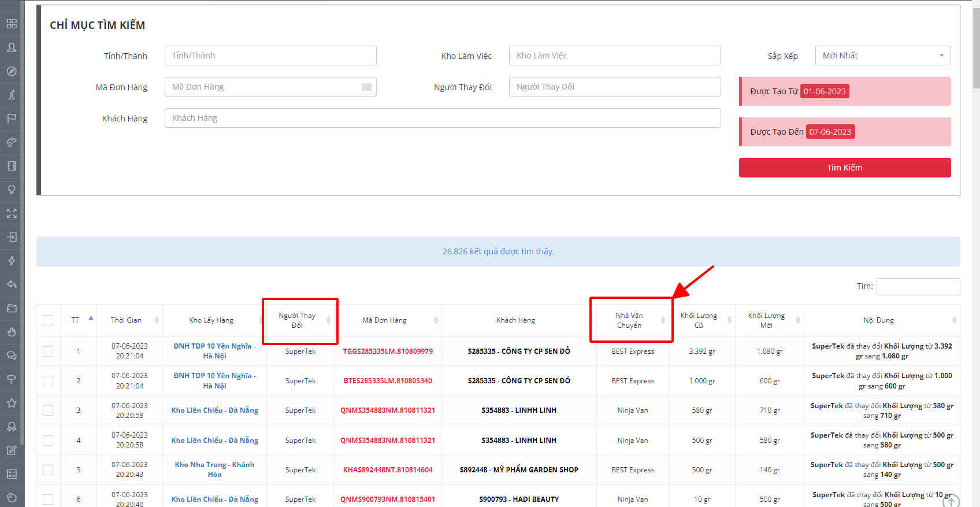Click the lightbulb icon in sidebar
Image resolution: width=980 pixels, height=507 pixels.
click(12, 190)
